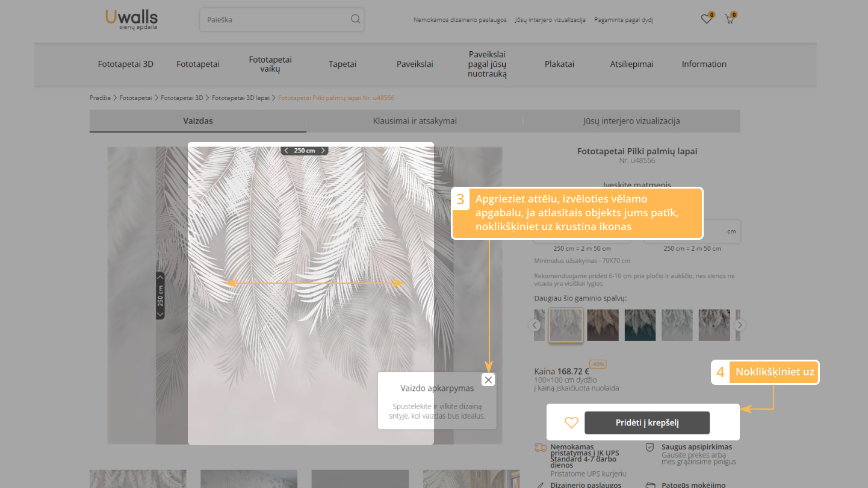
Task: Close the Vaizdo apkarpymas tooltip
Action: (x=488, y=380)
